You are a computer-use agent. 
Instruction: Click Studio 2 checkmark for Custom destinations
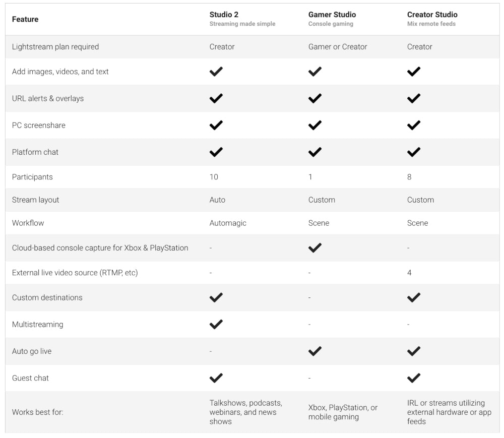(x=216, y=297)
